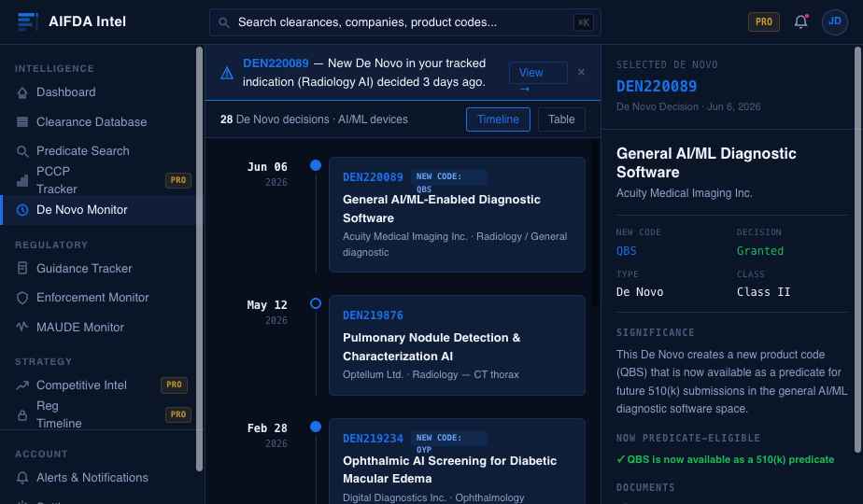Screen dimensions: 863x504
Task: Navigate to Enforcement Monitor
Action: pyautogui.click(x=92, y=297)
